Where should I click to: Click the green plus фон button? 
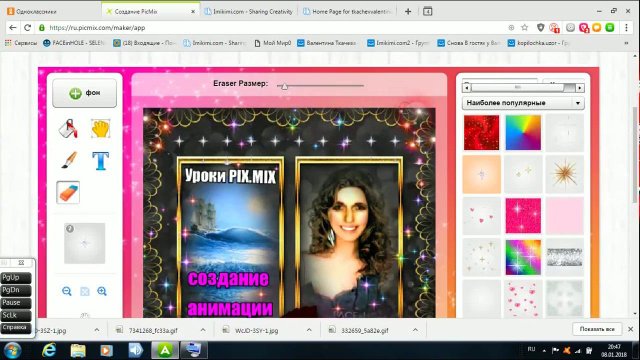click(84, 93)
